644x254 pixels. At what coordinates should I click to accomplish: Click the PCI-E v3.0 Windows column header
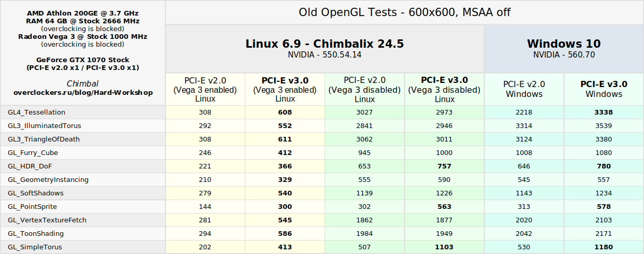pos(604,89)
